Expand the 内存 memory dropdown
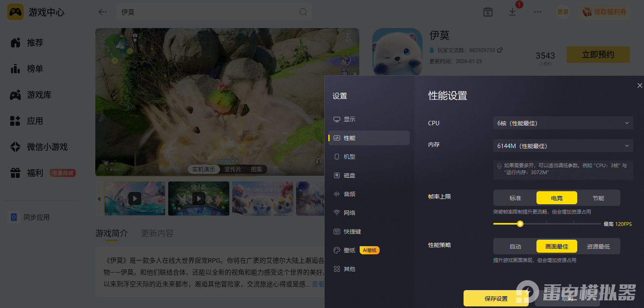This screenshot has width=644, height=308. point(563,146)
